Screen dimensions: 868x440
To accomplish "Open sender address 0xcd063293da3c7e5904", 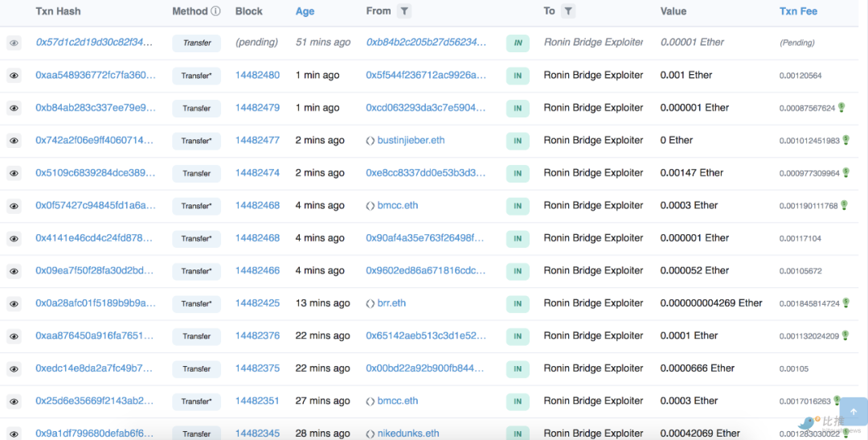I will point(426,108).
